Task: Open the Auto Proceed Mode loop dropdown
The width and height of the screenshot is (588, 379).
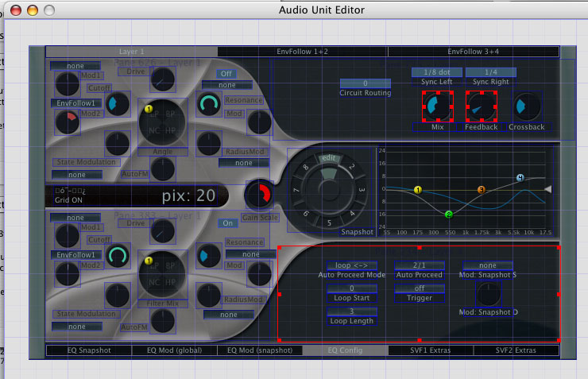Action: (351, 265)
